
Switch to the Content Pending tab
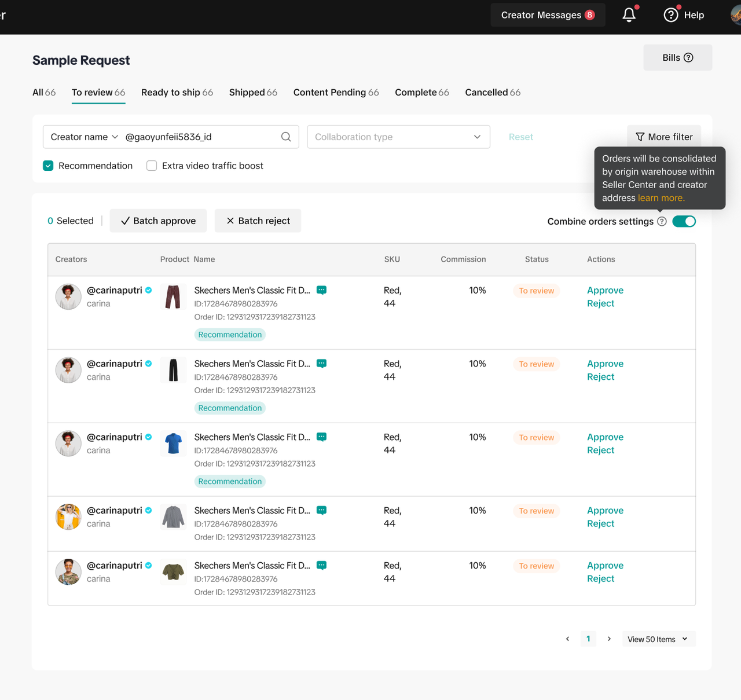click(x=336, y=93)
